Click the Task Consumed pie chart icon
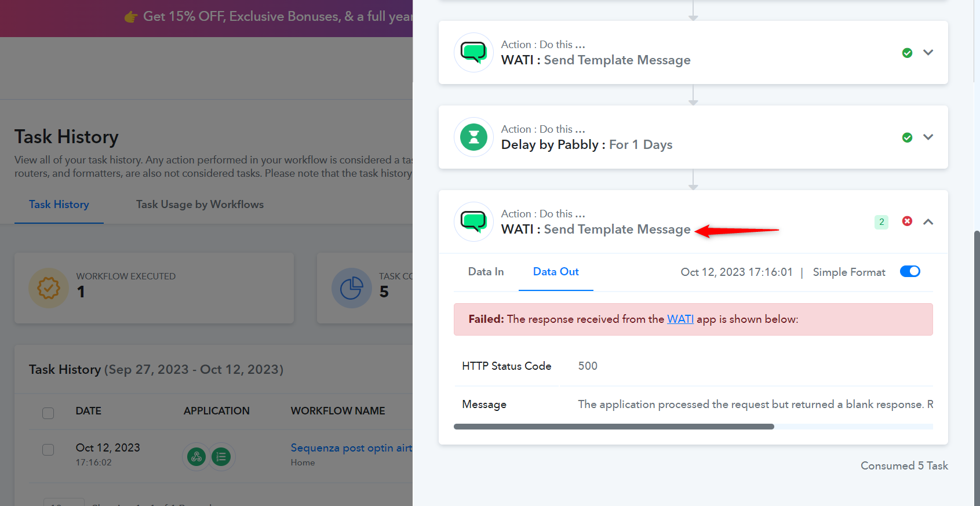 351,288
